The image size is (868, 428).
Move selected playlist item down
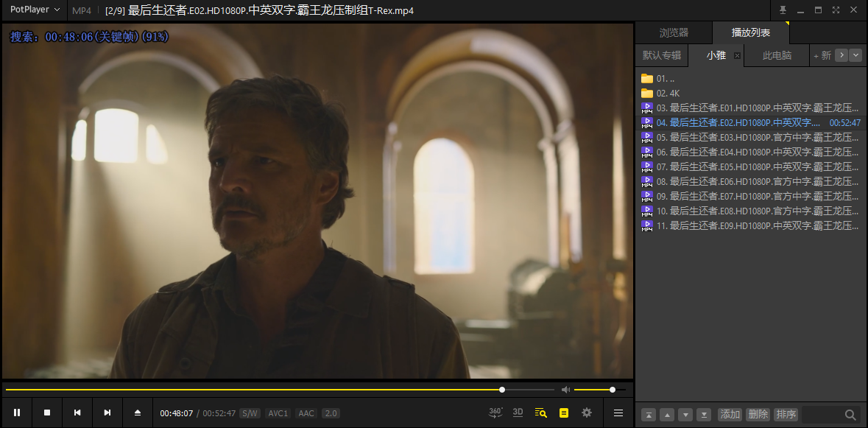click(x=685, y=415)
